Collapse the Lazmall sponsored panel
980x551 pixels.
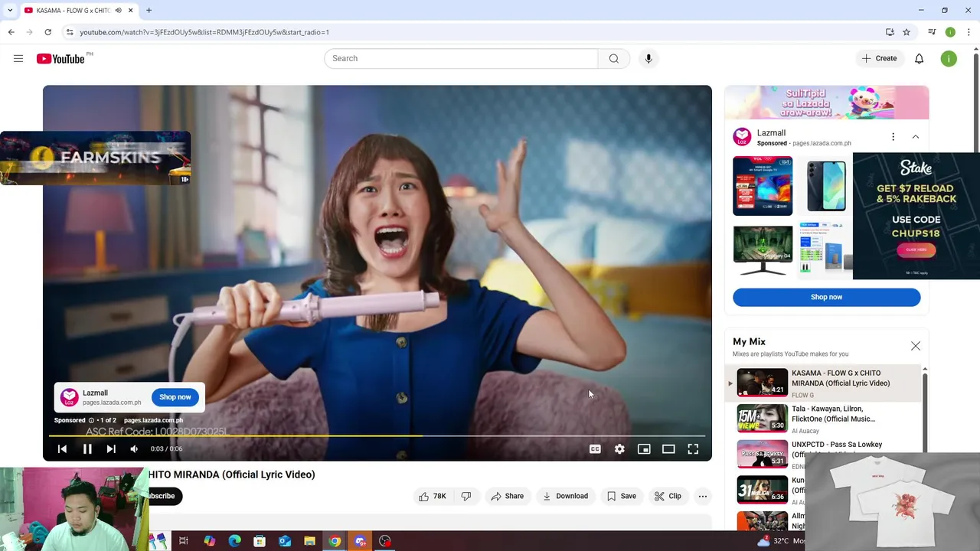tap(916, 137)
